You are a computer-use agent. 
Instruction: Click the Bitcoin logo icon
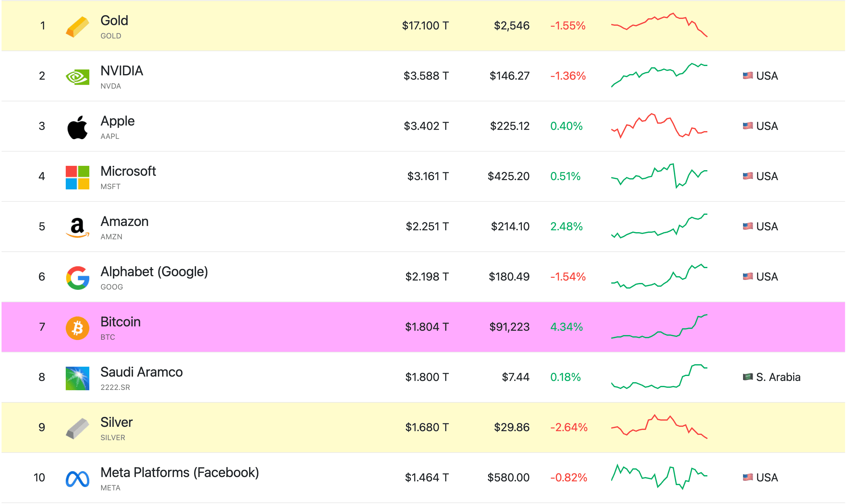click(78, 328)
